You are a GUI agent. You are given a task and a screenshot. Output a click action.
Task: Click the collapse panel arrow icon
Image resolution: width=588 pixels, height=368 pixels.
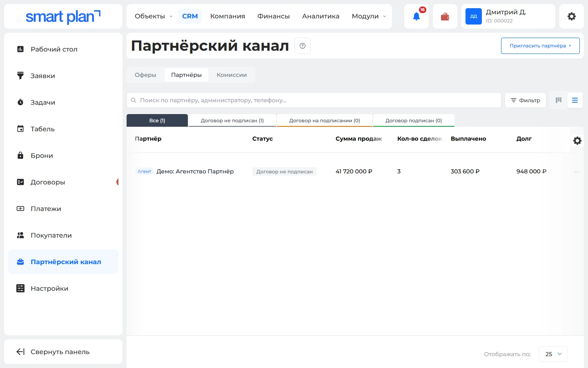coord(20,352)
